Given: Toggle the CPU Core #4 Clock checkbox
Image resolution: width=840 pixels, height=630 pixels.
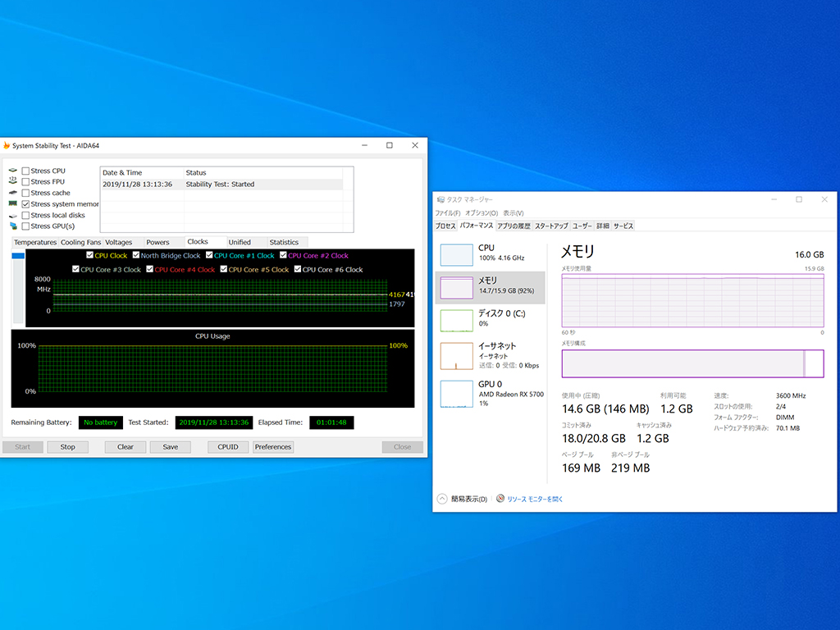Looking at the screenshot, I should click(150, 269).
